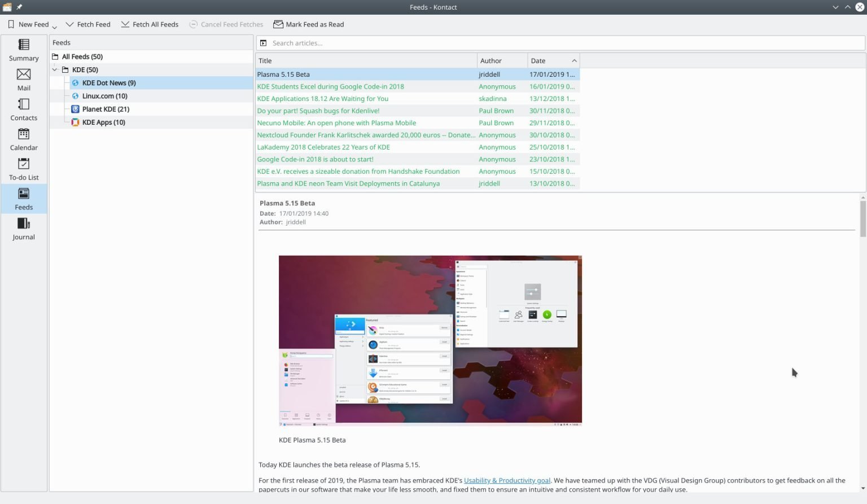Switch to the Mail section
Screen dimensions: 867x504
(23, 81)
